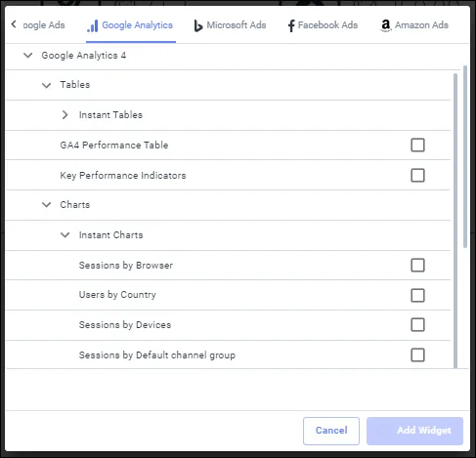476x458 pixels.
Task: Click the left arrow to scroll tabs back
Action: [x=14, y=24]
